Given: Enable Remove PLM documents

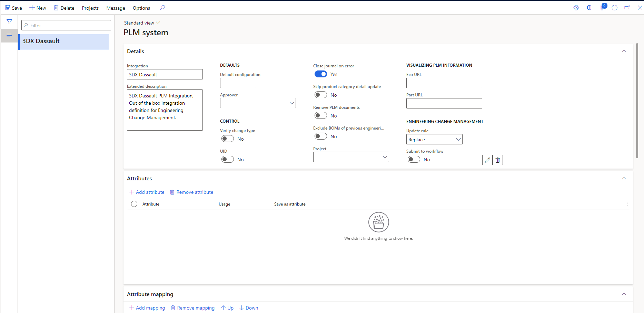Looking at the screenshot, I should tap(320, 115).
